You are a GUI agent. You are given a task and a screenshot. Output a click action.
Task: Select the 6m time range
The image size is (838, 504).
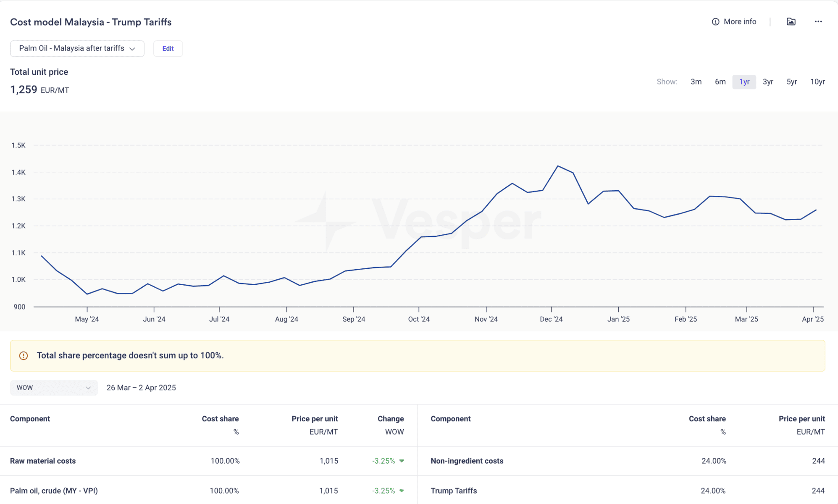tap(720, 82)
